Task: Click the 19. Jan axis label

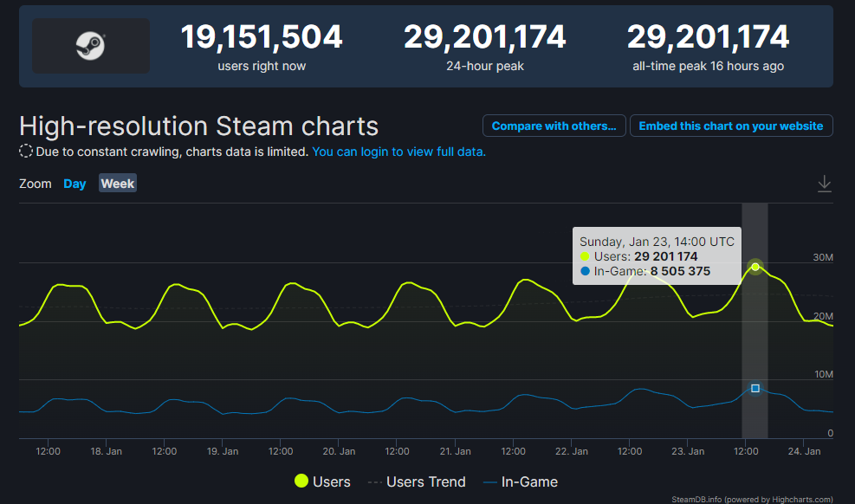Action: point(223,451)
